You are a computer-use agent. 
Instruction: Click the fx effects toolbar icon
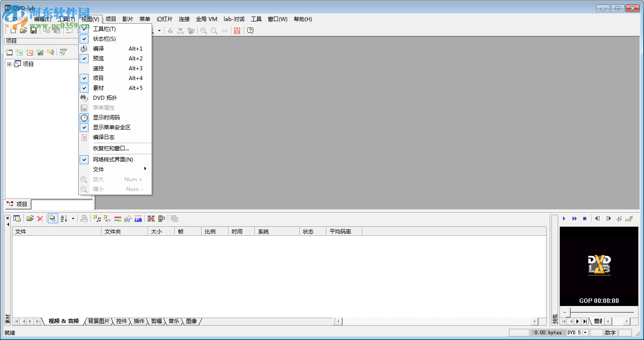170,31
